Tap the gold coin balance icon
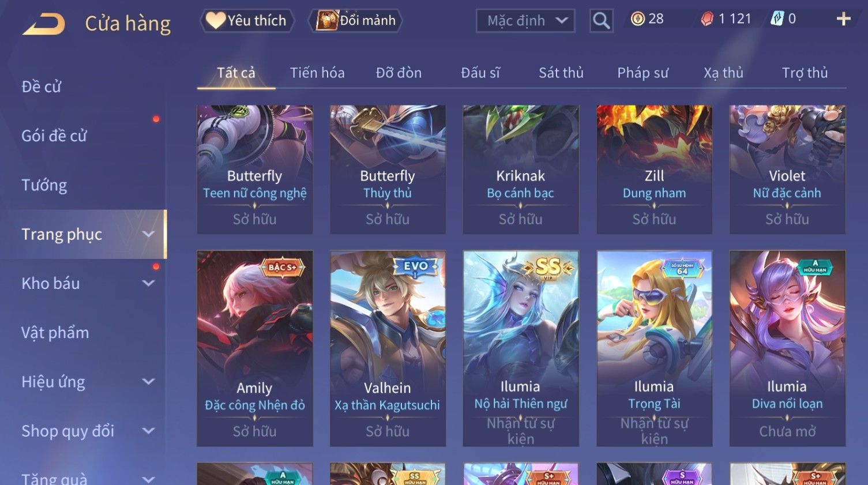This screenshot has height=485, width=868. tap(637, 19)
